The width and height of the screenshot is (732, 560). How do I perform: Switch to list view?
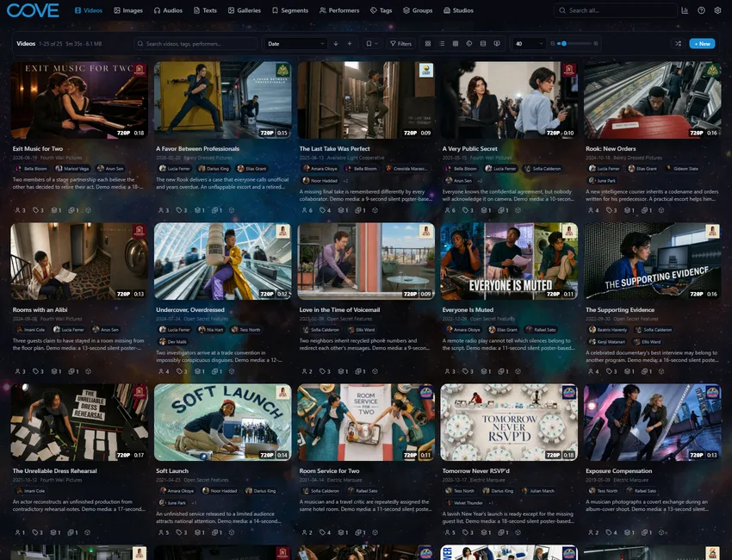coord(442,43)
